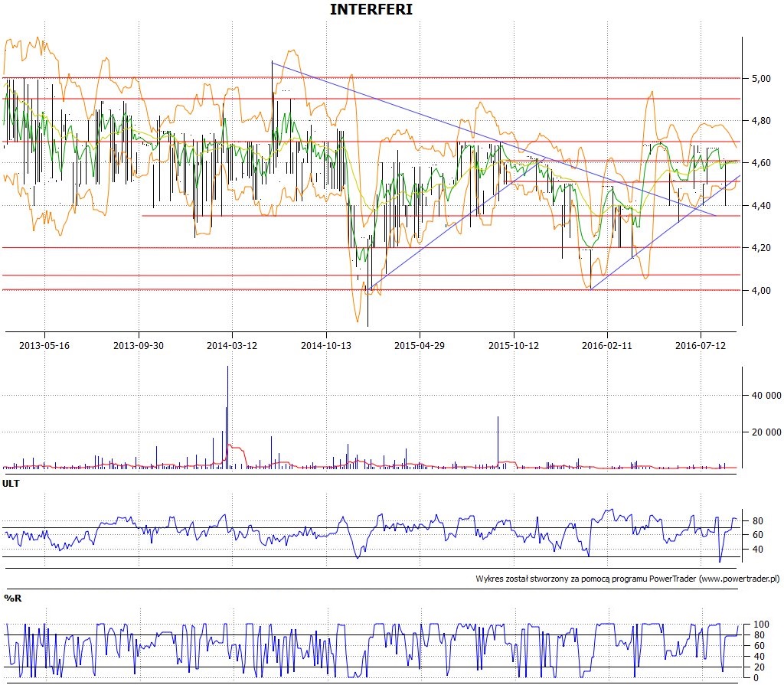Select the 2015-04-29 date label

[420, 345]
